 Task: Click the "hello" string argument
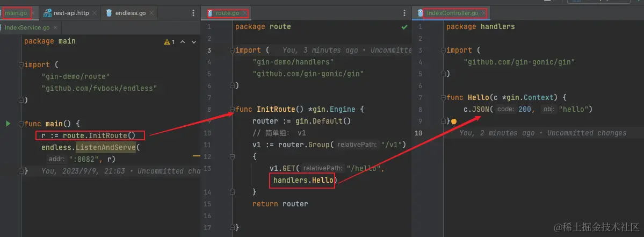coord(574,109)
